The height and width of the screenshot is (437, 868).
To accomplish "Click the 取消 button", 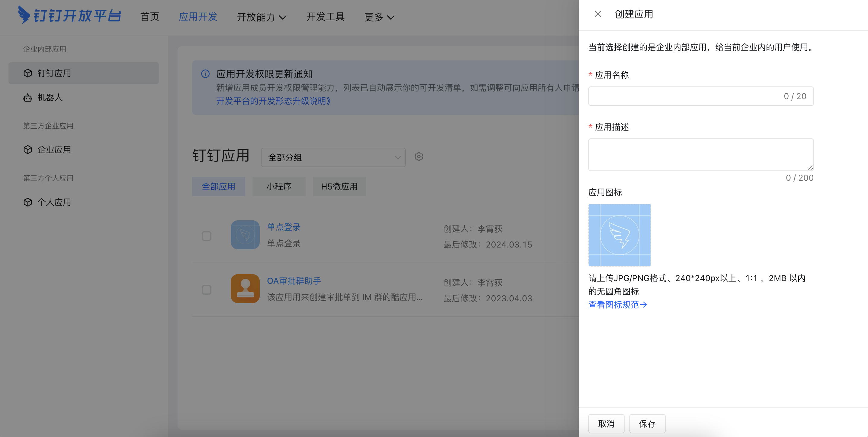I will pos(606,423).
